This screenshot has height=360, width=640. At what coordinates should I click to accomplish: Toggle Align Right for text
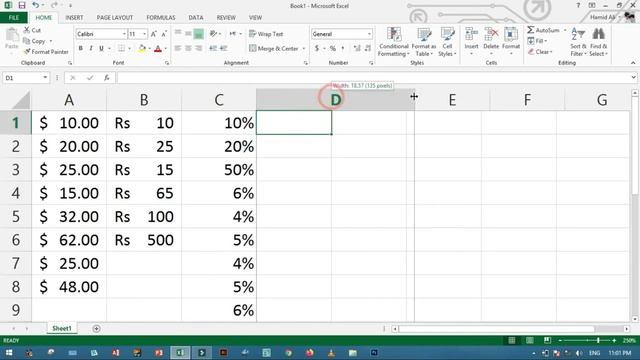198,48
